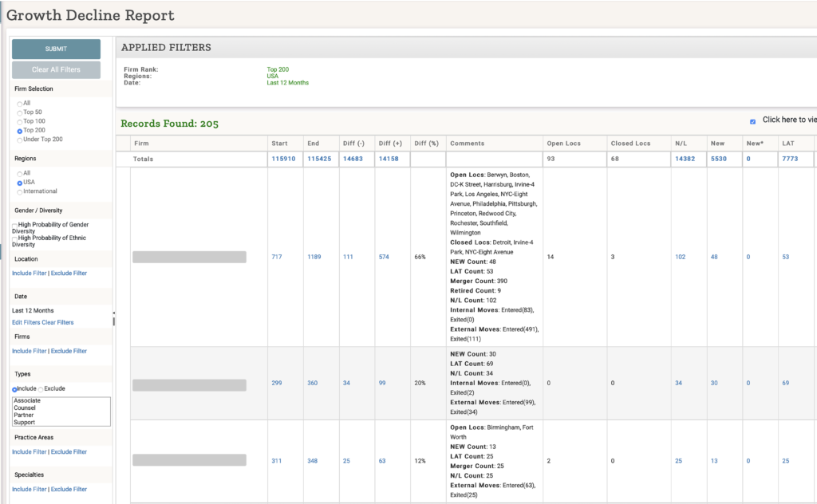Viewport: 817px width, 504px height.
Task: Select the Top 200 radio button
Action: (20, 131)
